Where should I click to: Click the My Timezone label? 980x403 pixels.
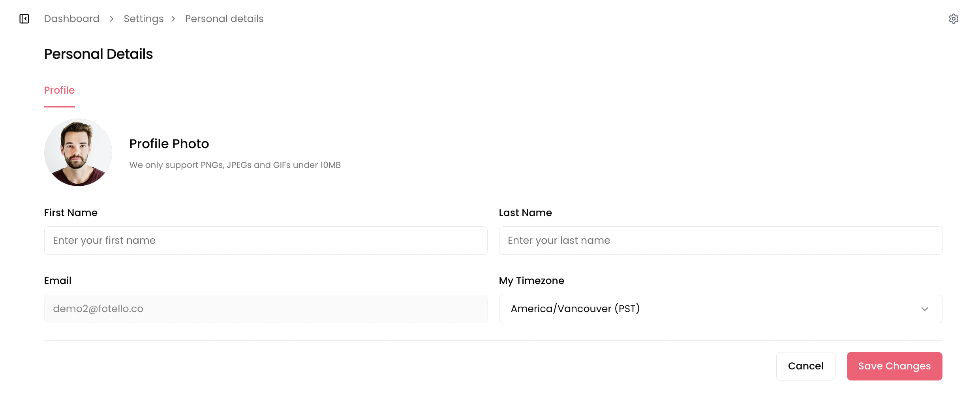[x=531, y=281]
